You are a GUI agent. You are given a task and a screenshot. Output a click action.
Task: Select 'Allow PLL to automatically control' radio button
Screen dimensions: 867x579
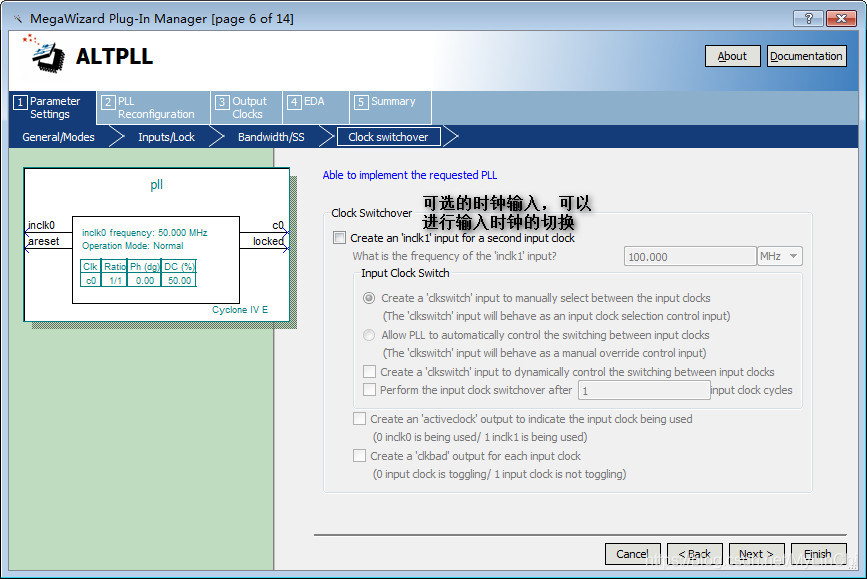[369, 335]
